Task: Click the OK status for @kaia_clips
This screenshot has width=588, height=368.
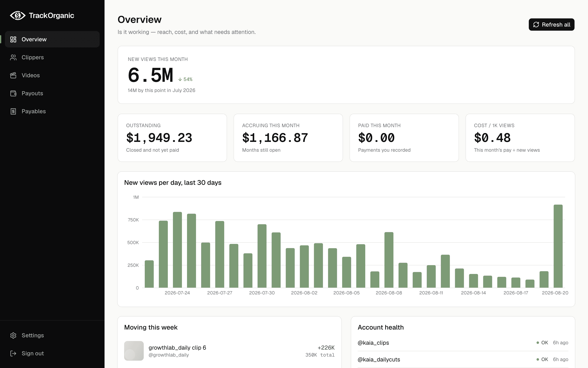Action: 542,343
